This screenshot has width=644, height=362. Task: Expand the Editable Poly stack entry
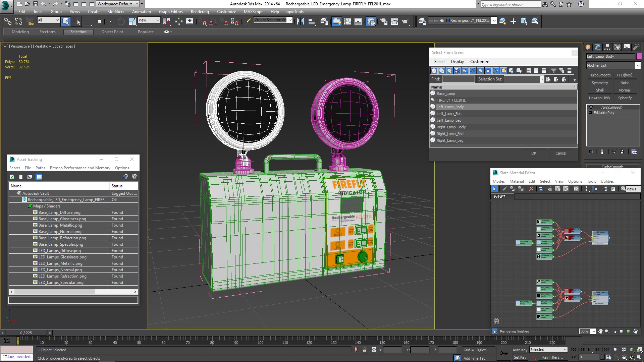(x=590, y=113)
